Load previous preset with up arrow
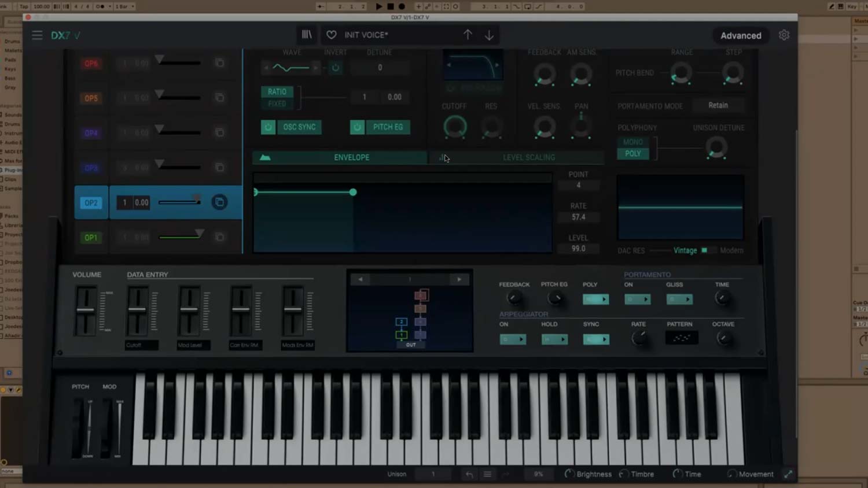The width and height of the screenshot is (868, 488). (x=468, y=35)
